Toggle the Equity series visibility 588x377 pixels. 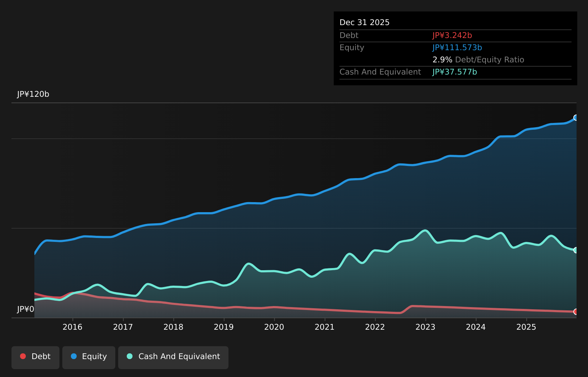point(88,357)
